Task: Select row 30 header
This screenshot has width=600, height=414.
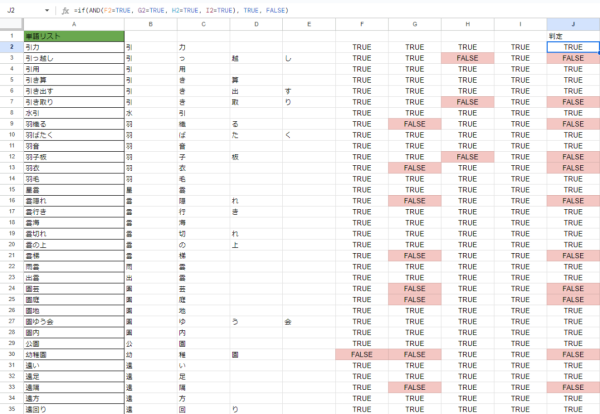Action: pyautogui.click(x=10, y=354)
